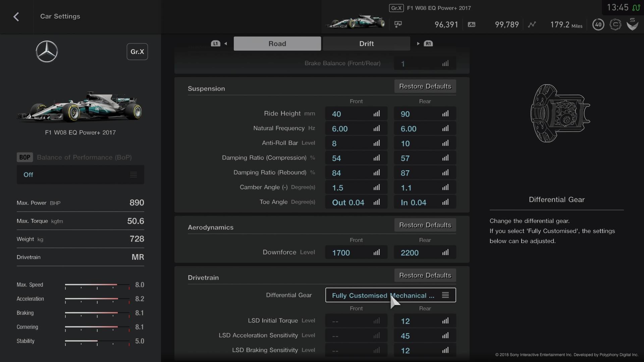This screenshot has width=644, height=362.
Task: Adjust rear compression damping ratio 57
Action: (x=425, y=158)
